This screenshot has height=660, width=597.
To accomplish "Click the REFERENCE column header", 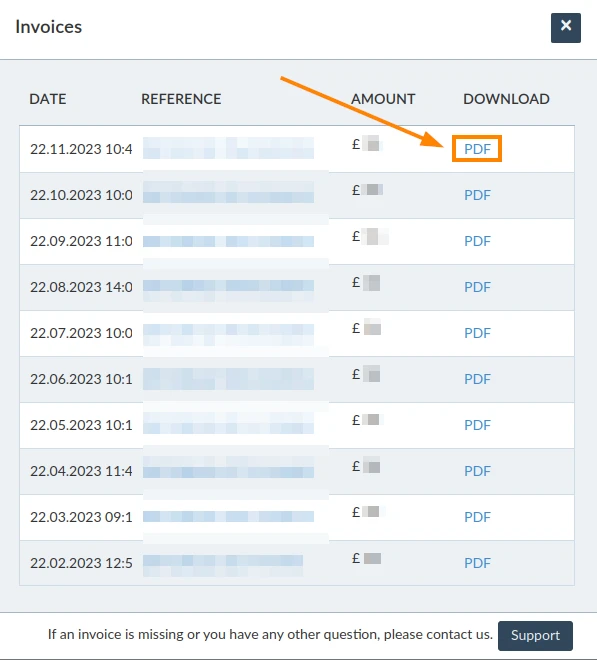I will (x=181, y=99).
